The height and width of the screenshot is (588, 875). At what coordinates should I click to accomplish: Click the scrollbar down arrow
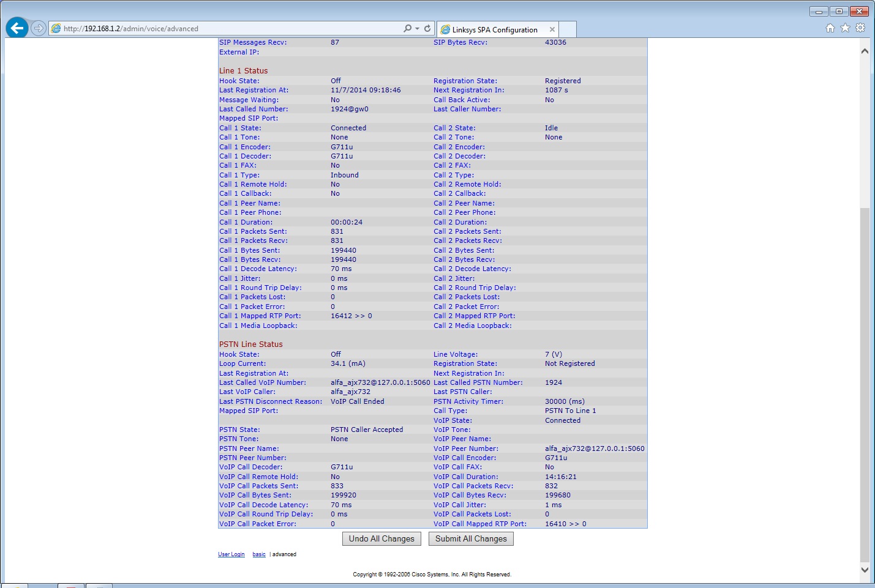click(865, 569)
